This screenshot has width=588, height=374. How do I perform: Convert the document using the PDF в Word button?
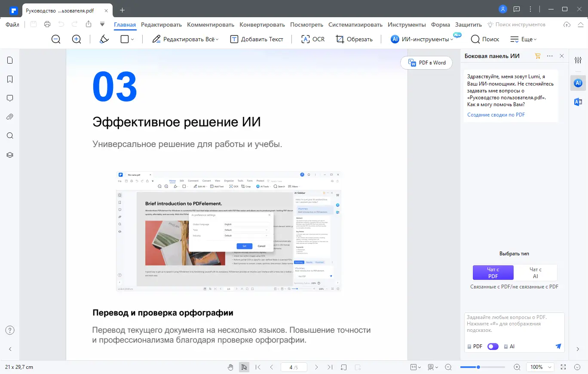[x=426, y=63]
